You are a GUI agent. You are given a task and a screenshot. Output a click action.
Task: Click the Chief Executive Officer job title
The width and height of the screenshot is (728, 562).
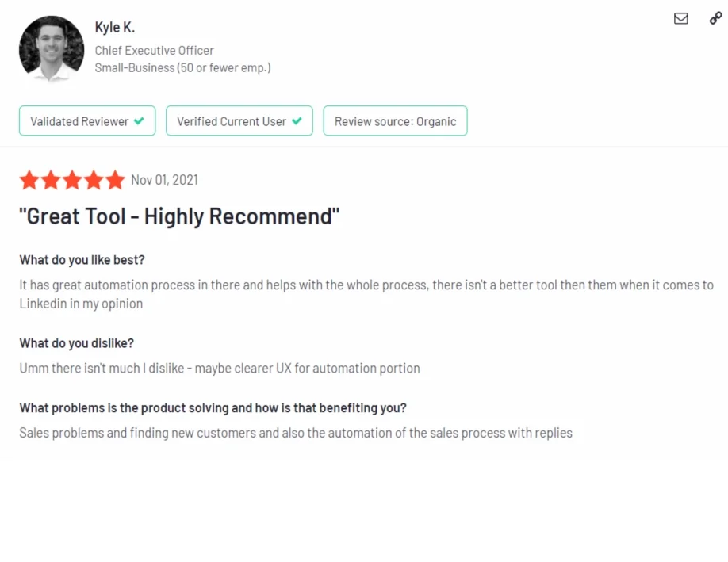[154, 50]
